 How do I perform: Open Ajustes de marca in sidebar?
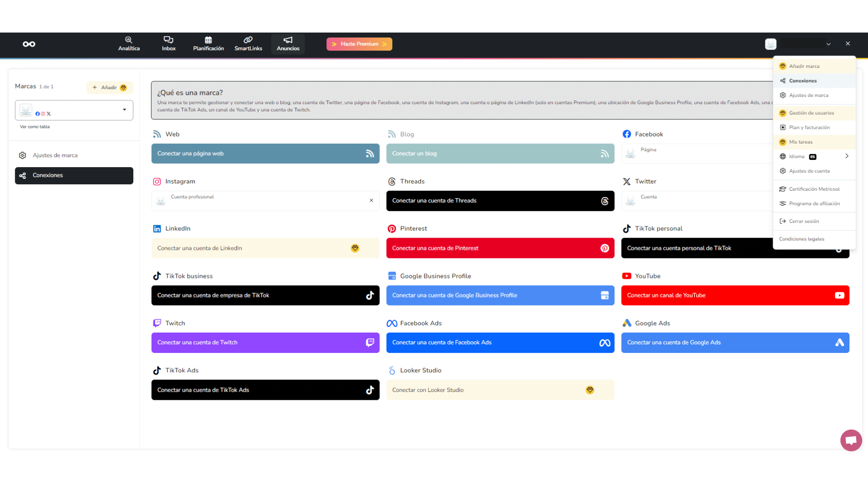tap(74, 155)
